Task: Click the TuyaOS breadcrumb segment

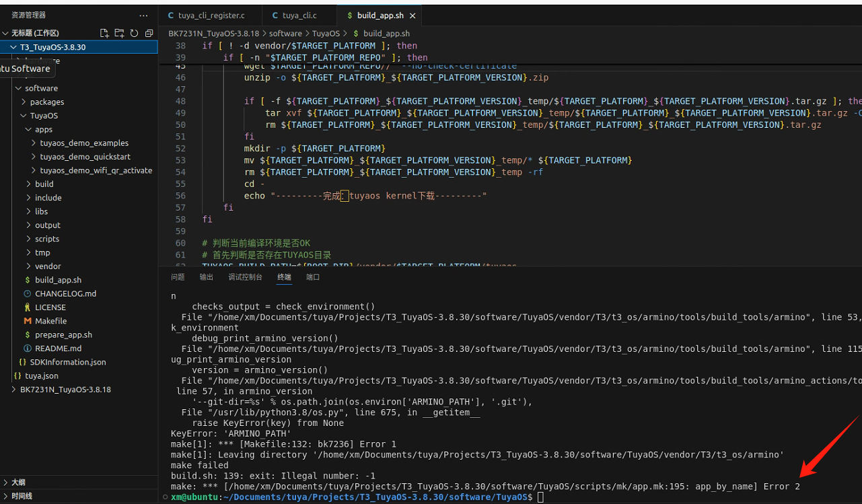Action: [326, 33]
